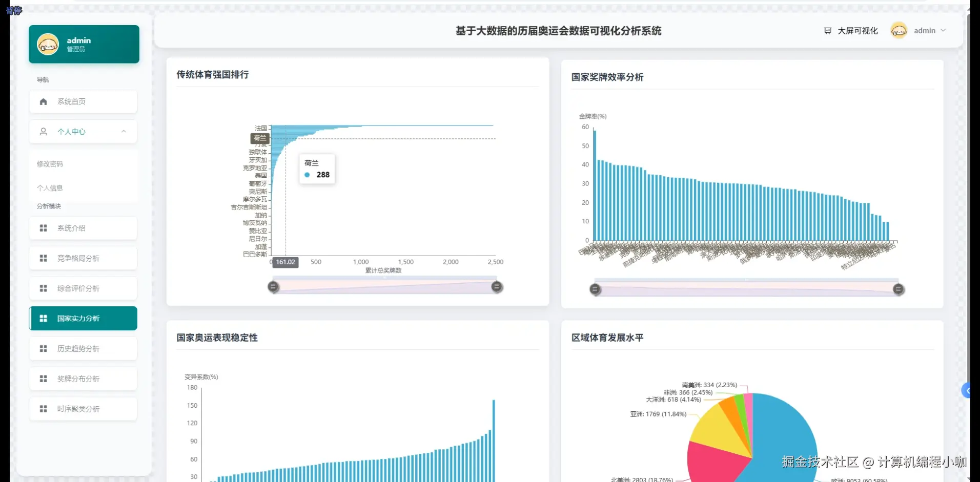Viewport: 980px width, 482px height.
Task: Click the grid icon beside 时序聚类分析
Action: 44,409
